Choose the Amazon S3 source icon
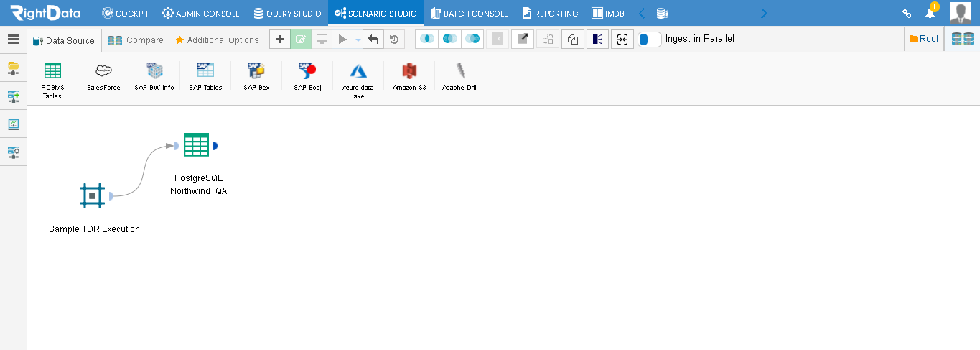Viewport: 980px width, 350px height. (x=409, y=70)
